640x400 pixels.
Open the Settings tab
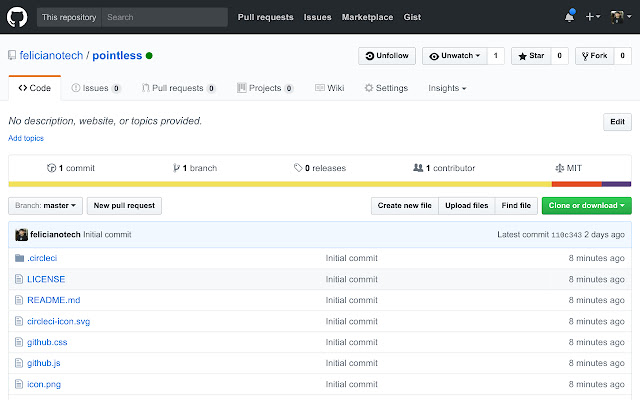pyautogui.click(x=386, y=88)
